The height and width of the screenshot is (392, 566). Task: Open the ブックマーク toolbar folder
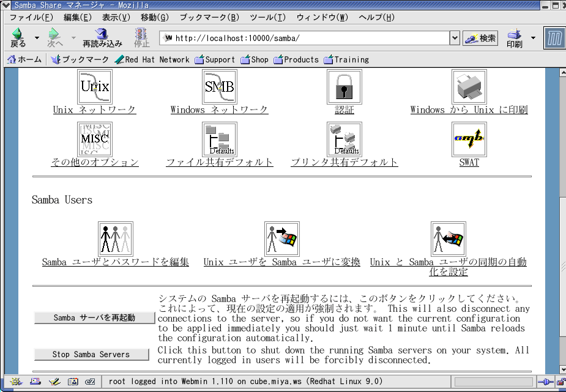point(80,59)
